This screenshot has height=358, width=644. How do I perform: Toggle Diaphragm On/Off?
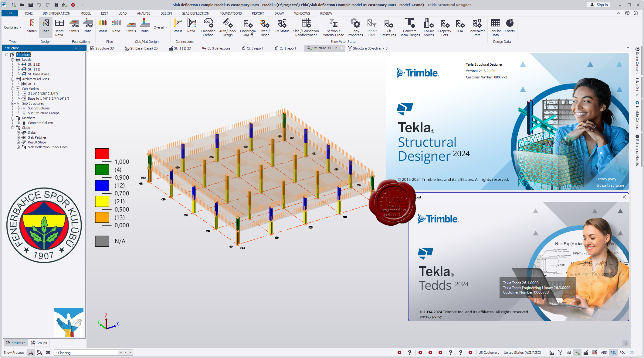coord(248,28)
